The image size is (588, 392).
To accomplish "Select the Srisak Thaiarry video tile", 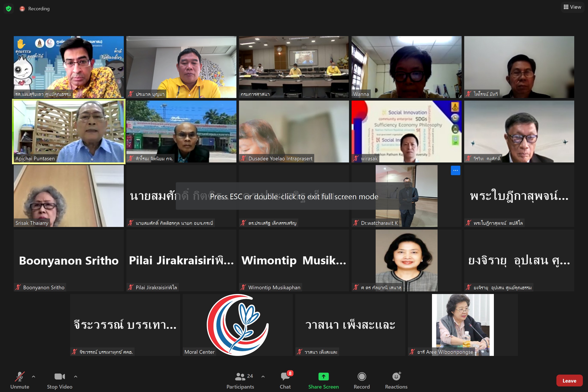I will point(69,196).
